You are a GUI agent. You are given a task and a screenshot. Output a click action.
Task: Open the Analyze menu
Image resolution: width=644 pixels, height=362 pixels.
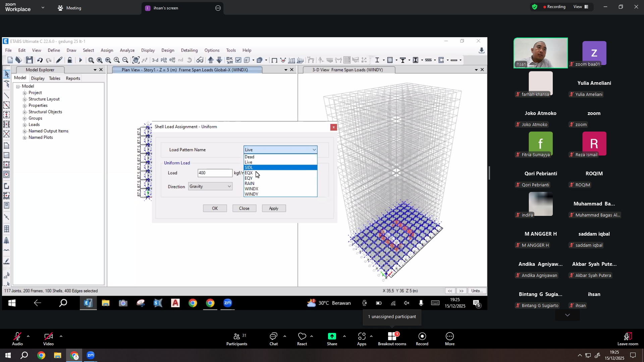[x=127, y=50]
